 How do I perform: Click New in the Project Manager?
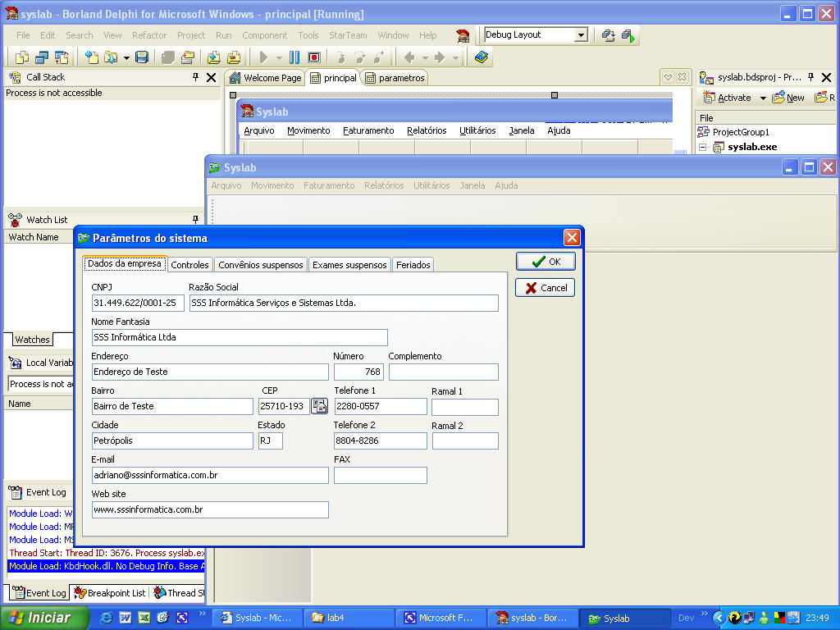(x=788, y=98)
